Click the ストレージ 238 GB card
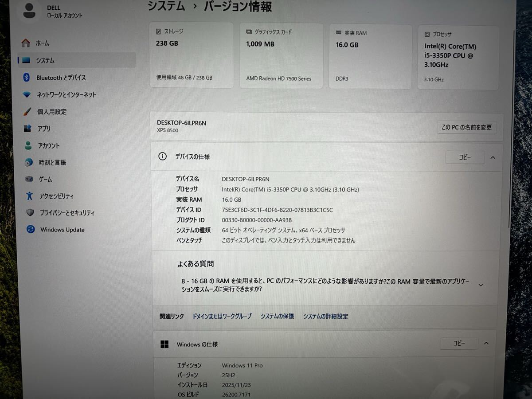Screen dimensions: 532x399 point(192,55)
